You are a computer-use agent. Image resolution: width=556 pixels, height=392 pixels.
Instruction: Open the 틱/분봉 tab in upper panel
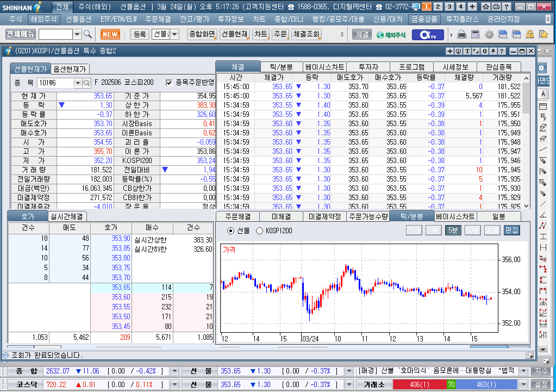pyautogui.click(x=281, y=67)
